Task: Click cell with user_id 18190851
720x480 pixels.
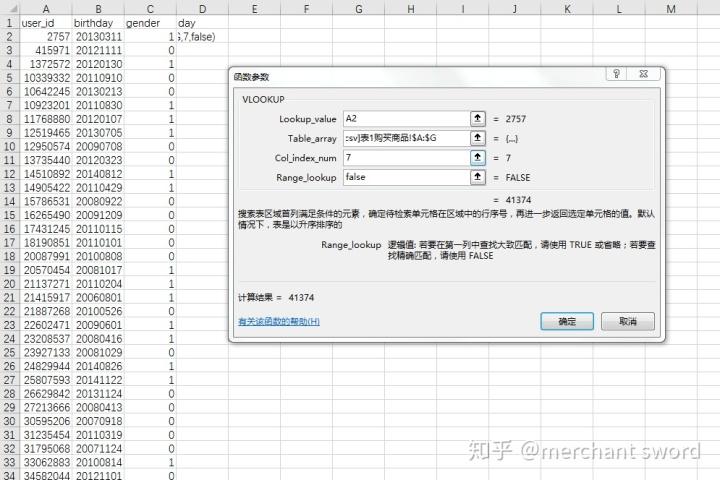Action: pyautogui.click(x=46, y=243)
